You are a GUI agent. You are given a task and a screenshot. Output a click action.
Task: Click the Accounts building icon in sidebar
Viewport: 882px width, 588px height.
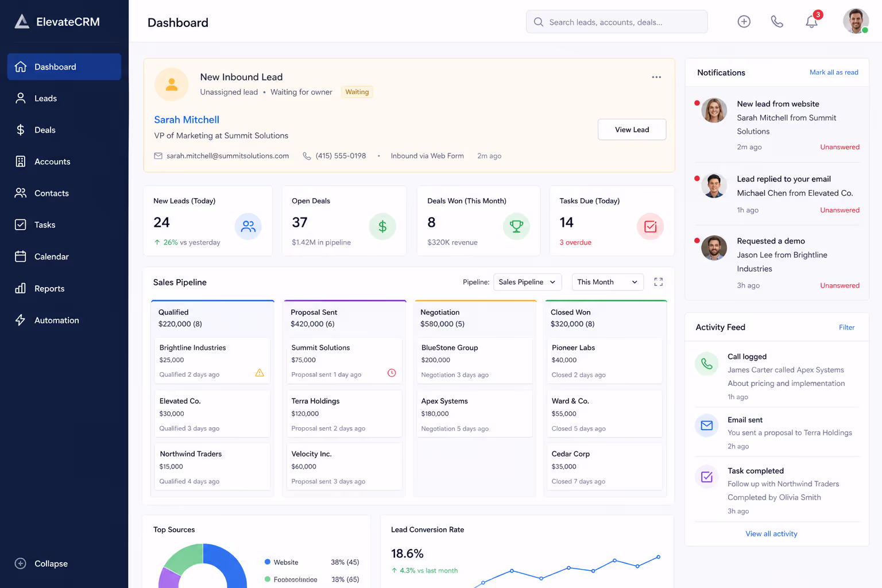[x=21, y=161]
